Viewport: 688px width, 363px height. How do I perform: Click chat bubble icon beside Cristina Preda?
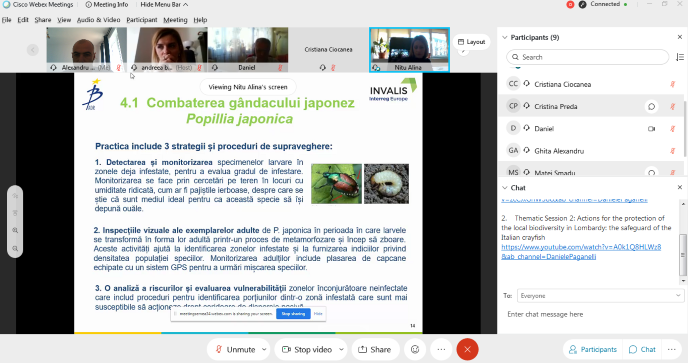(x=652, y=106)
